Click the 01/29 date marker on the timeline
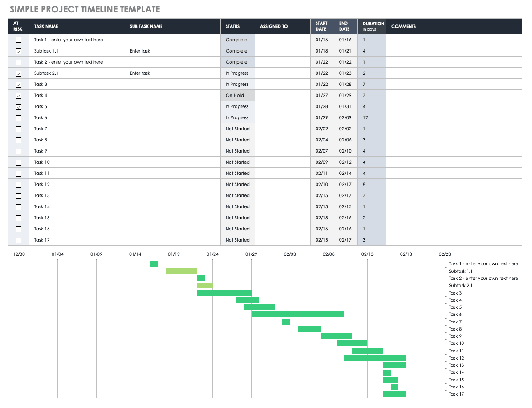 click(x=252, y=254)
